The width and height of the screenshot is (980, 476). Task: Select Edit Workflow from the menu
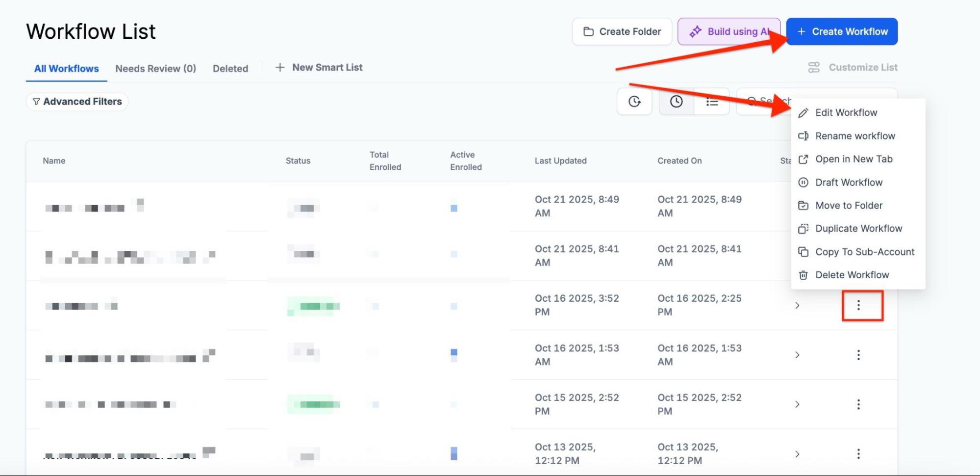pos(846,113)
